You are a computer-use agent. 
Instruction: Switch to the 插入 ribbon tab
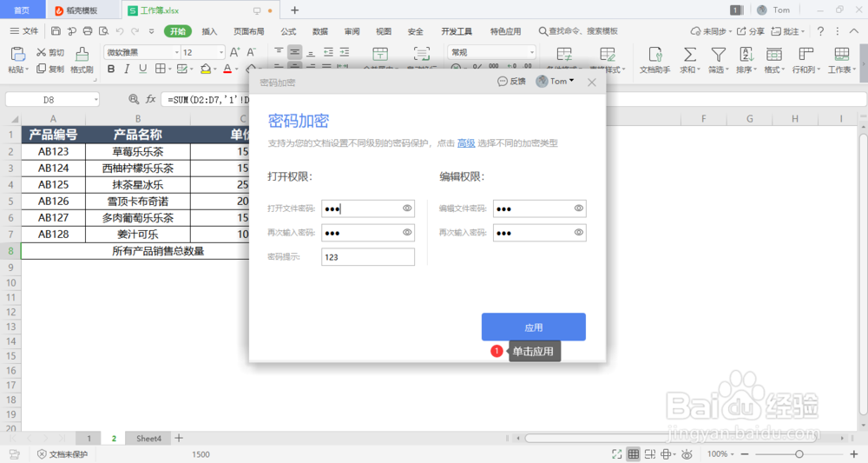(x=209, y=31)
